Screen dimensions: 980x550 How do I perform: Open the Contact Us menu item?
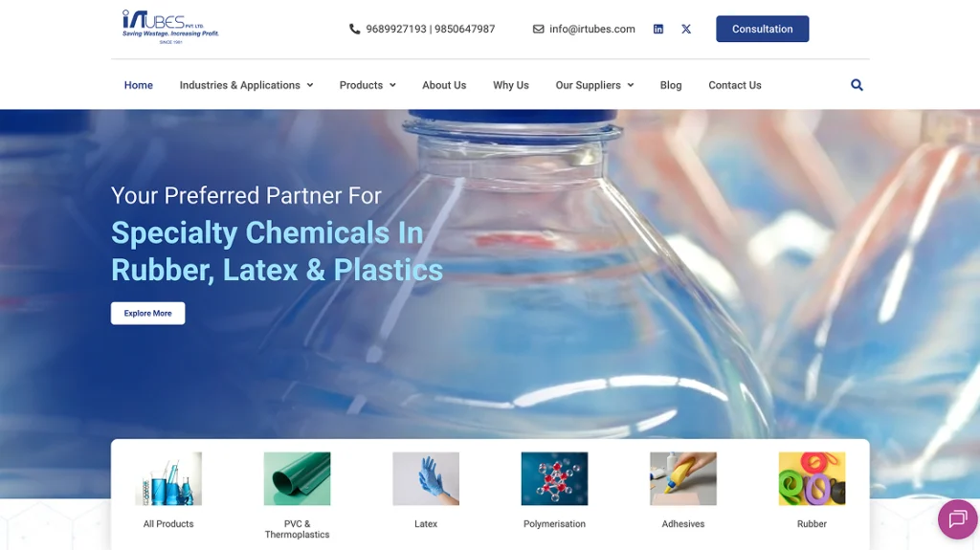pos(735,85)
